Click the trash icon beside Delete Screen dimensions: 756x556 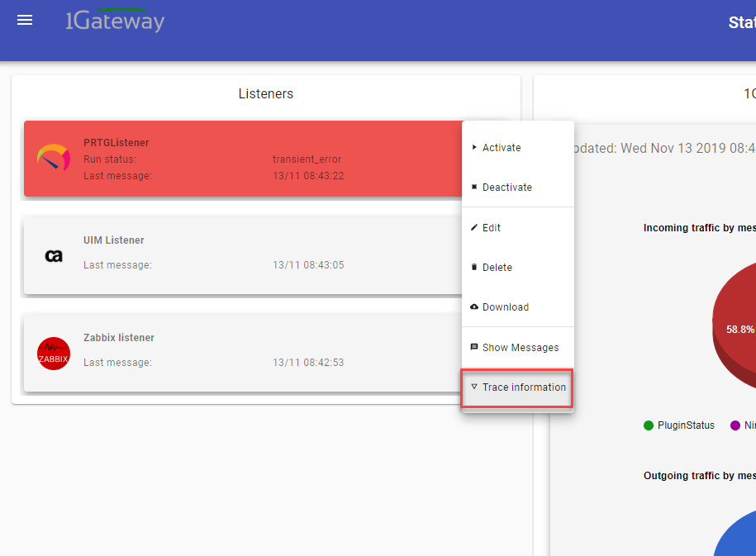point(474,268)
